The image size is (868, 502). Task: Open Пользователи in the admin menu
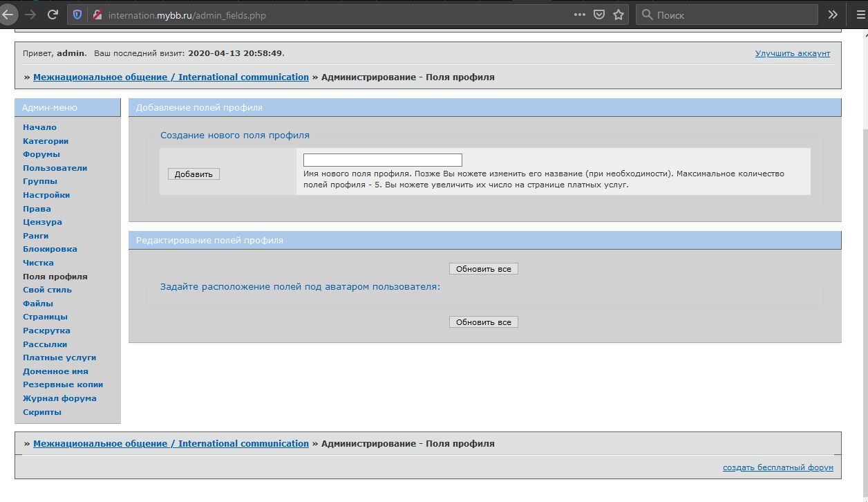click(x=55, y=168)
